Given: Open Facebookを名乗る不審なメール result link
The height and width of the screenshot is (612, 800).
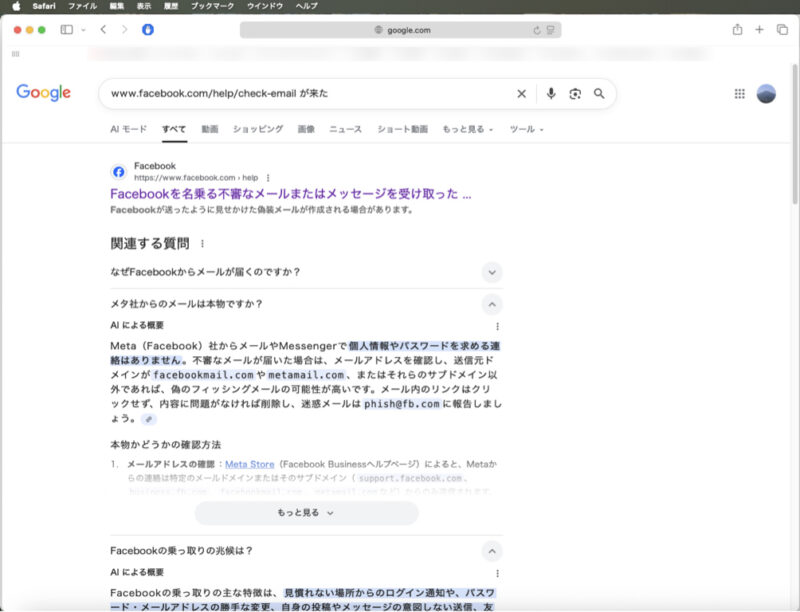Looking at the screenshot, I should point(291,194).
